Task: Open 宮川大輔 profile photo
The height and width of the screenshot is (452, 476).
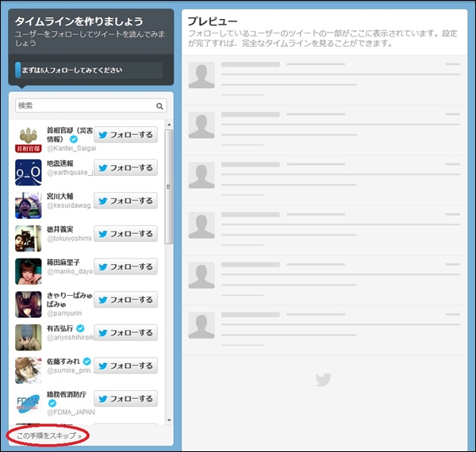Action: 29,205
